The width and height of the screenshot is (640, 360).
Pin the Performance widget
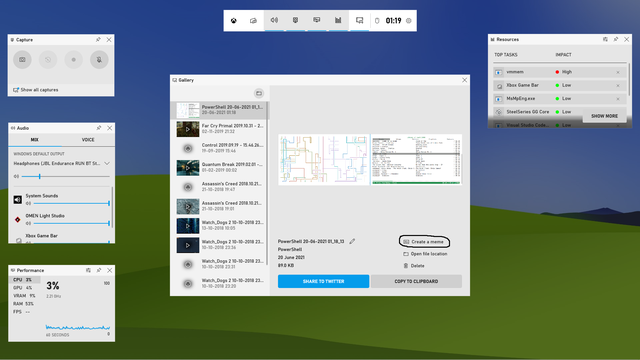click(99, 270)
